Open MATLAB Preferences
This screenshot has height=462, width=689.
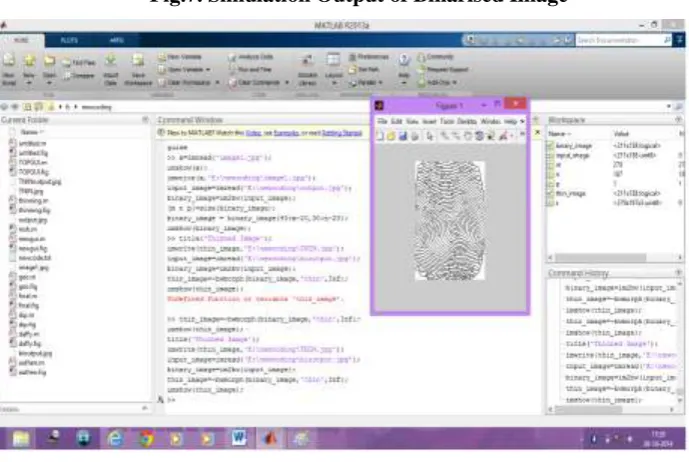[x=369, y=57]
